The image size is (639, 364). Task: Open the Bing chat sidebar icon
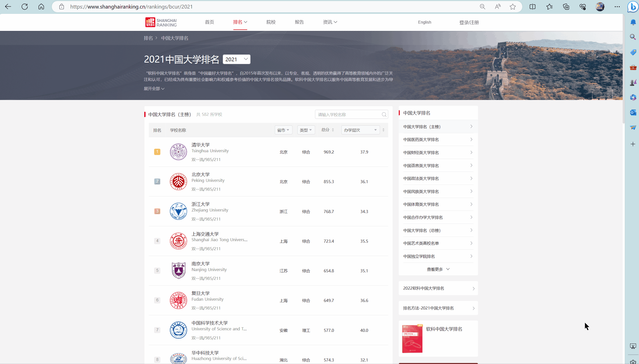coord(633,7)
